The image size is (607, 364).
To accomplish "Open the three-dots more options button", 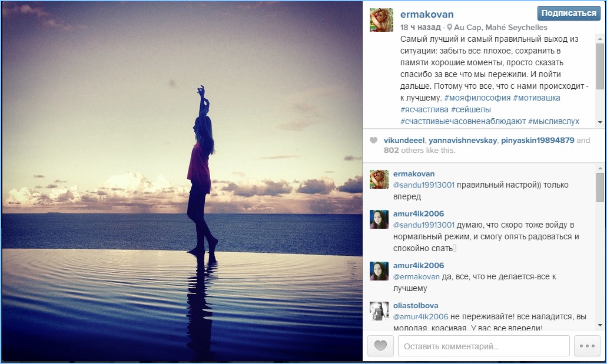I will [x=587, y=345].
